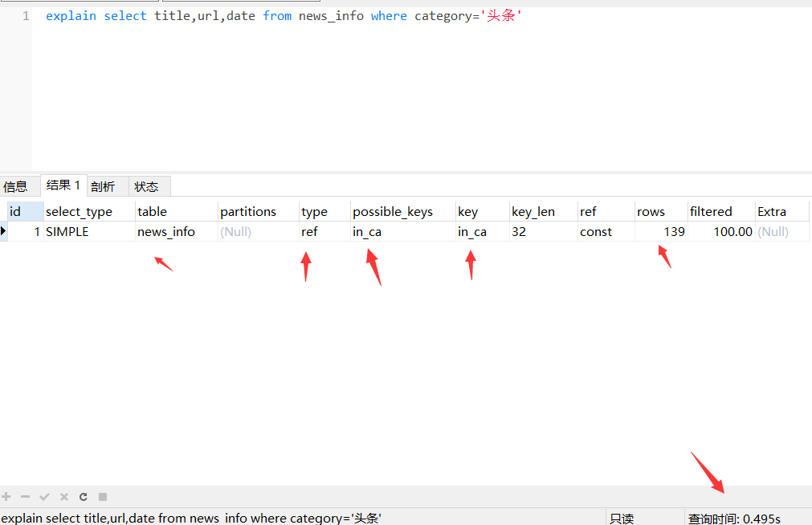This screenshot has height=525, width=812.
Task: Click the ref column header
Action: tap(606, 211)
